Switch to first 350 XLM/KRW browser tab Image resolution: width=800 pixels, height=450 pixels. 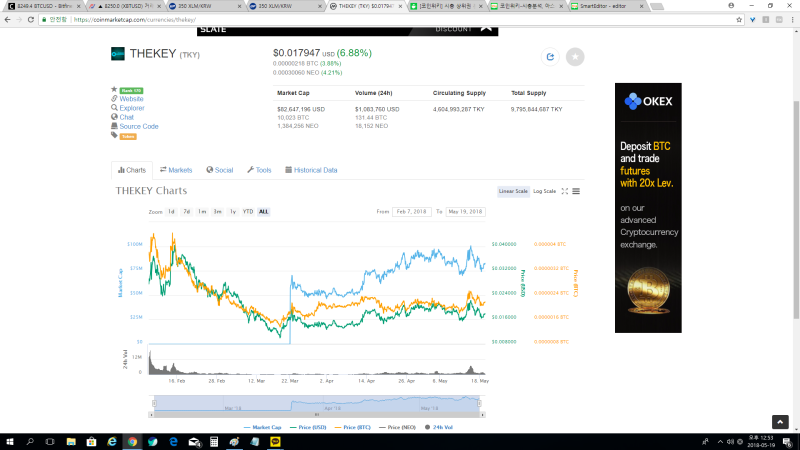pos(204,6)
